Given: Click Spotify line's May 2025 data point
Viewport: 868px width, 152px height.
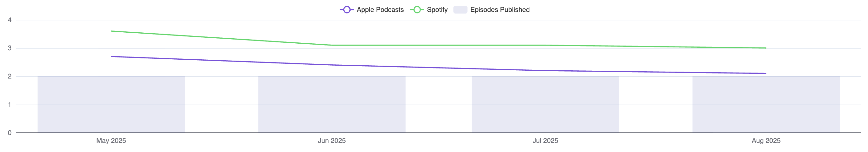Looking at the screenshot, I should 112,31.
